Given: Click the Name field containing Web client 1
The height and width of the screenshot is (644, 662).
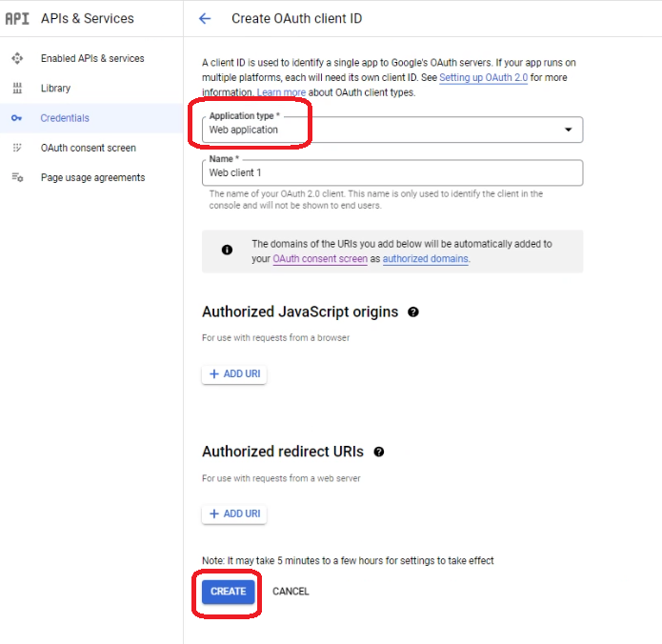Looking at the screenshot, I should [391, 173].
